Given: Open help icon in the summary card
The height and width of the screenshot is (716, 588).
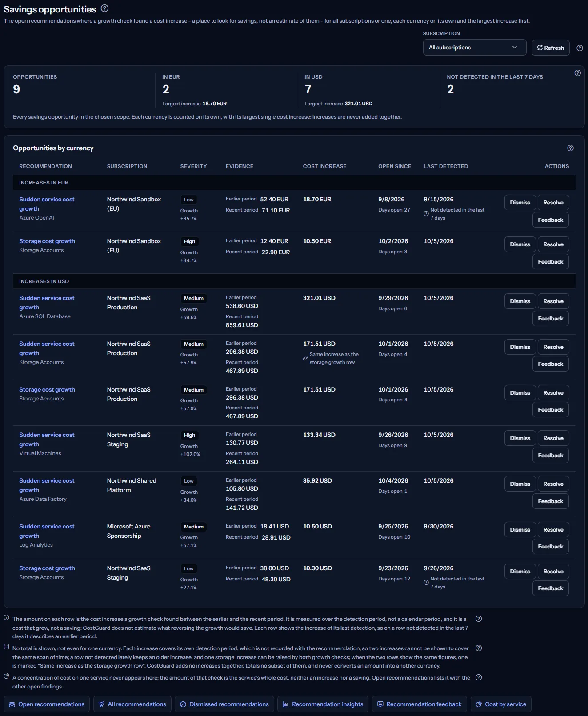Looking at the screenshot, I should 577,73.
